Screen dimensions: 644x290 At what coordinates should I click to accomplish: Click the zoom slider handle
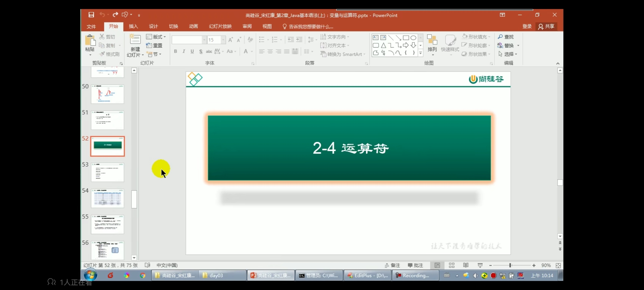(510, 265)
